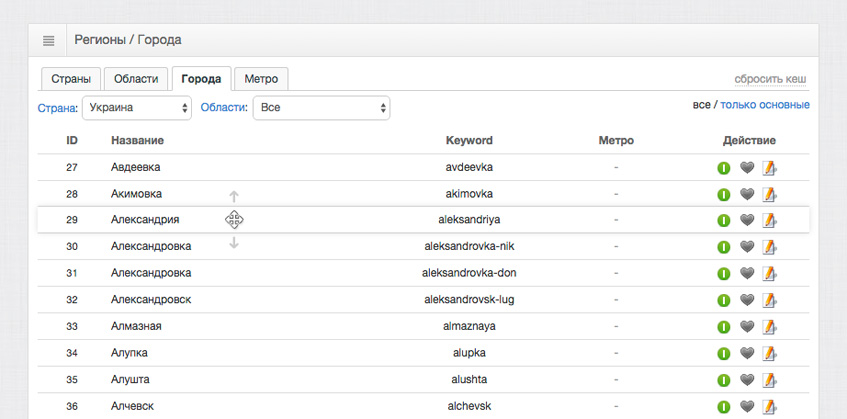Screen dimensions: 847x419
Task: Switch to the Области tab
Action: (136, 79)
